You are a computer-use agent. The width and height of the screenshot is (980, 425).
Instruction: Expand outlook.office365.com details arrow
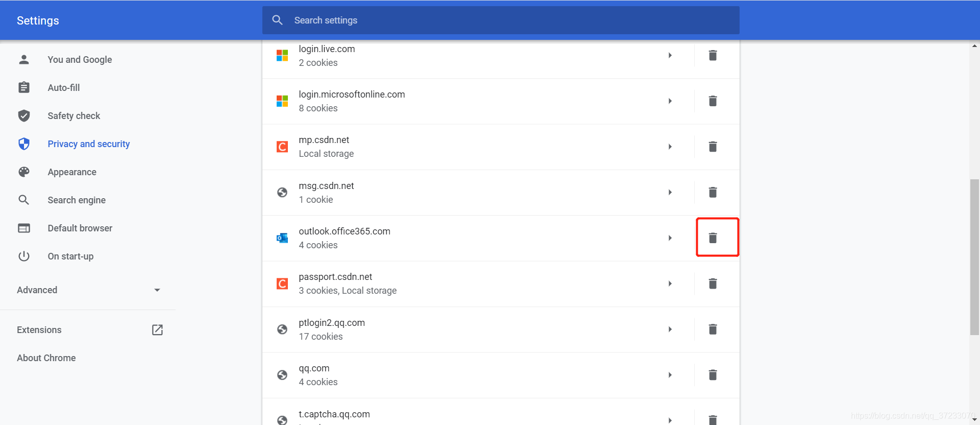670,238
